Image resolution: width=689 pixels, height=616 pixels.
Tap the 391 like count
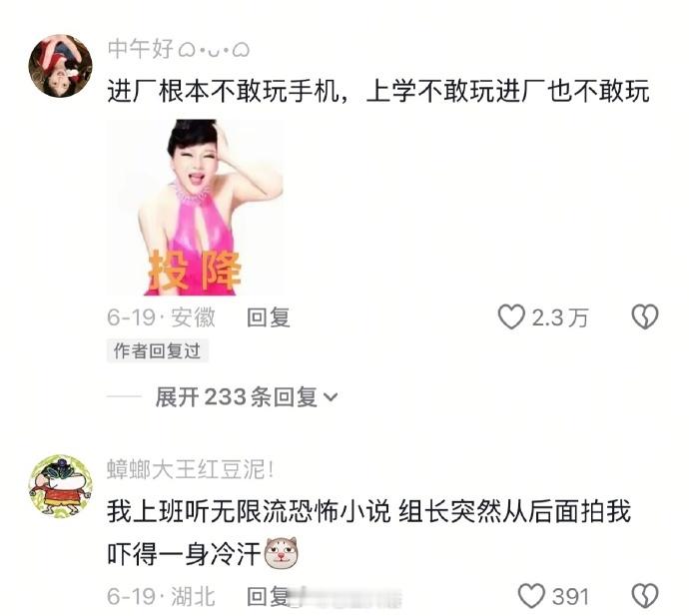pos(570,596)
